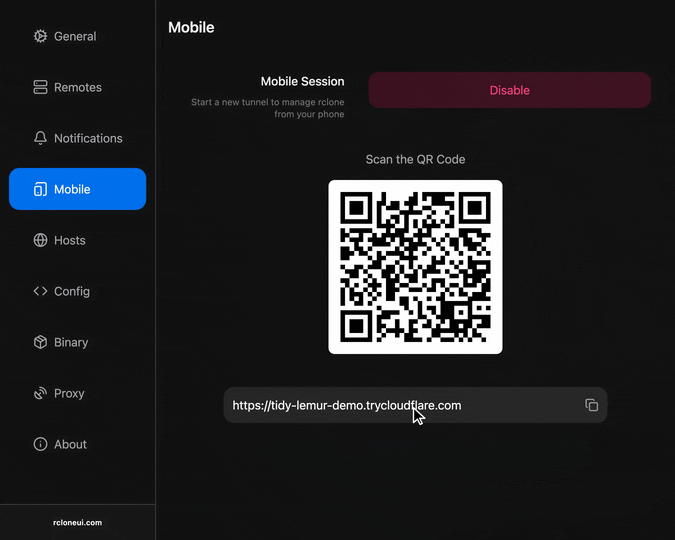Click the QR code image
This screenshot has width=675, height=540.
coord(415,267)
